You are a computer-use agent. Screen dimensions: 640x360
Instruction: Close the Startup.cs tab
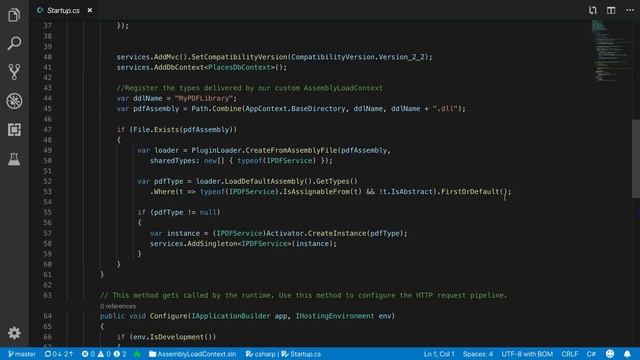click(x=90, y=10)
